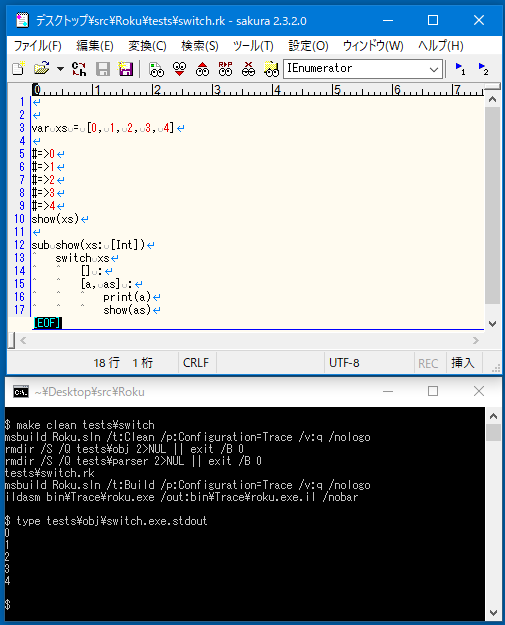Open the 編集(E) menu
The image size is (505, 625).
(x=95, y=46)
